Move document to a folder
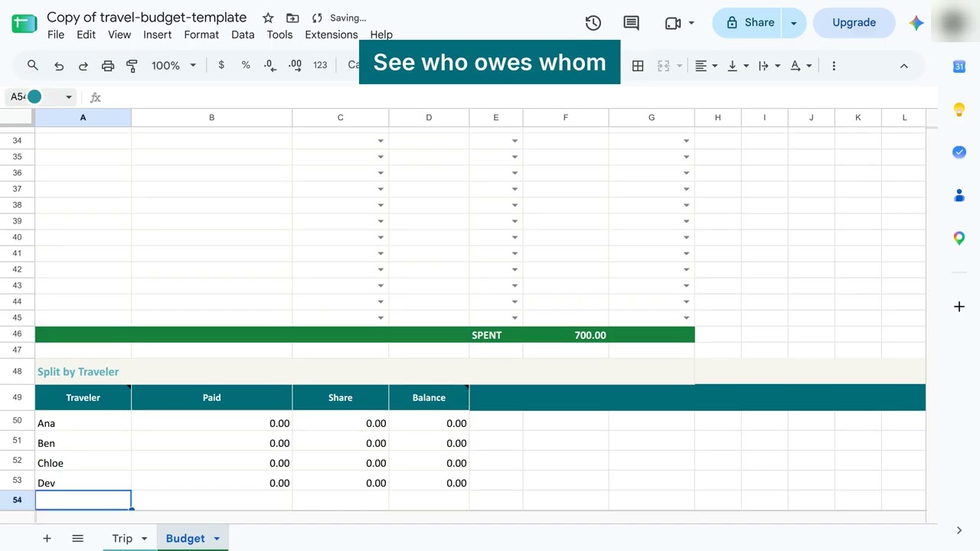 click(292, 18)
